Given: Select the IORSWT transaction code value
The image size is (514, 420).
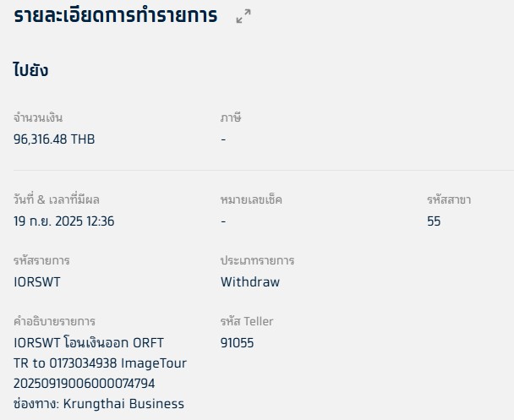Looking at the screenshot, I should [x=37, y=282].
